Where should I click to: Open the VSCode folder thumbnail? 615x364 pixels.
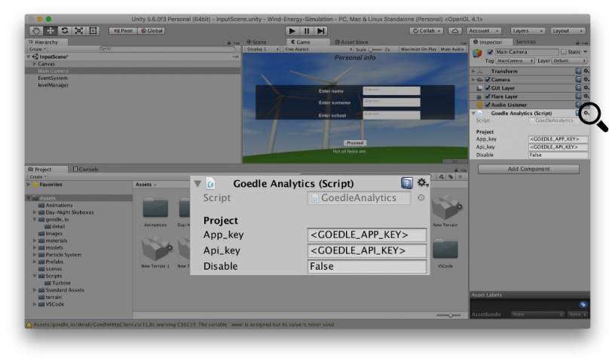tap(445, 249)
